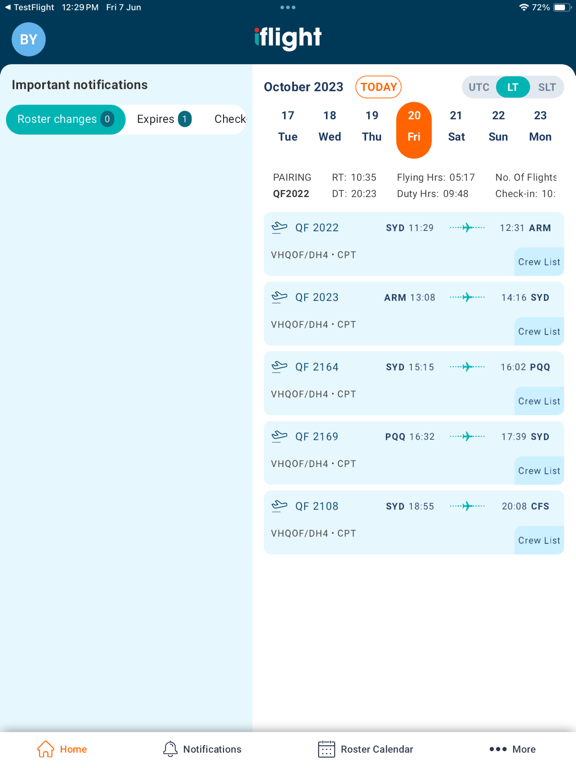This screenshot has width=576, height=768.
Task: Click the QF2022 pairing code
Action: point(291,193)
